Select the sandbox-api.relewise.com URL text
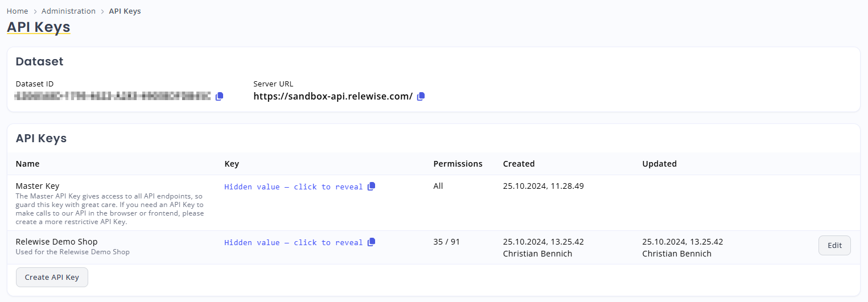This screenshot has width=868, height=302. (333, 96)
